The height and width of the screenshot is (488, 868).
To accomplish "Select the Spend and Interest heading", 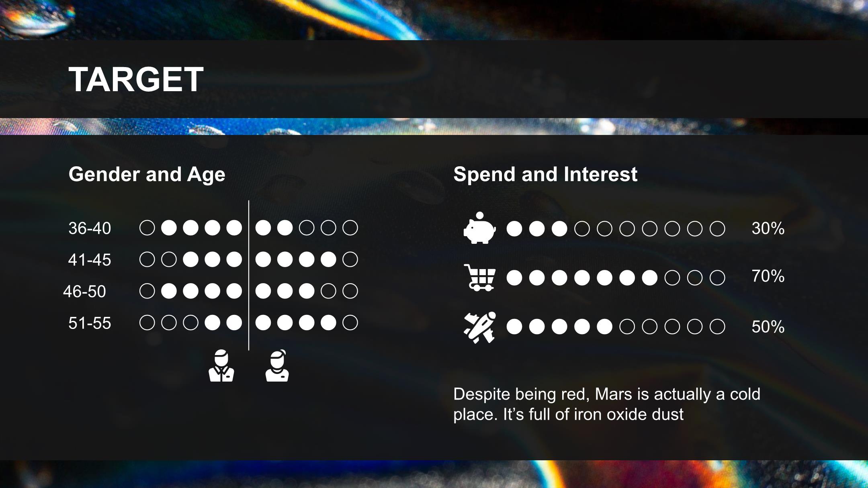I will 545,174.
